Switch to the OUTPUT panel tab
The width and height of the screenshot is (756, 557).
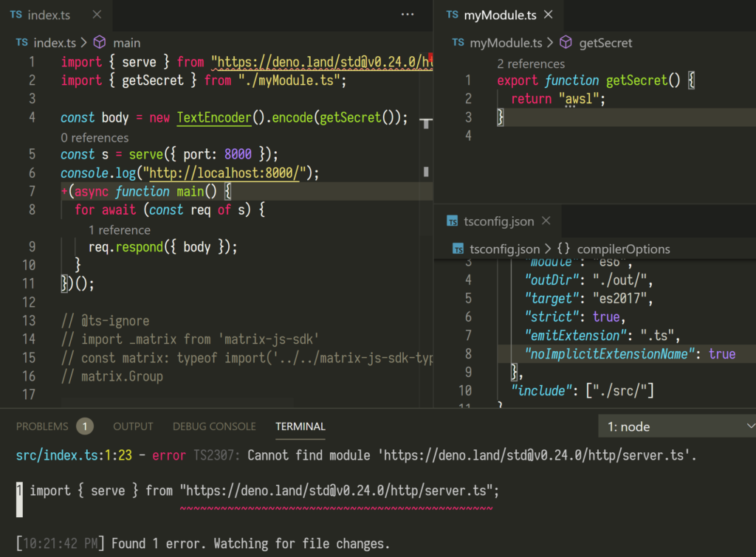pos(133,426)
